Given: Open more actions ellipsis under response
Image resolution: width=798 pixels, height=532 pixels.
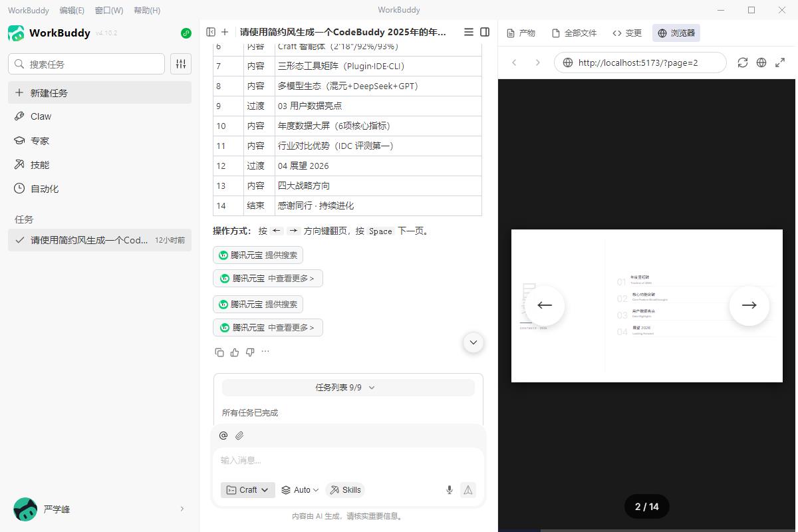Looking at the screenshot, I should [265, 352].
